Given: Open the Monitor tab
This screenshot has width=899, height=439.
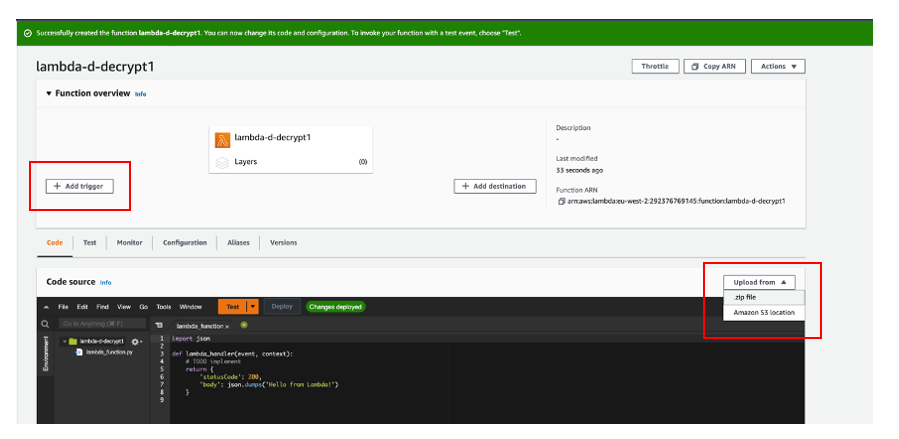Looking at the screenshot, I should coord(130,243).
